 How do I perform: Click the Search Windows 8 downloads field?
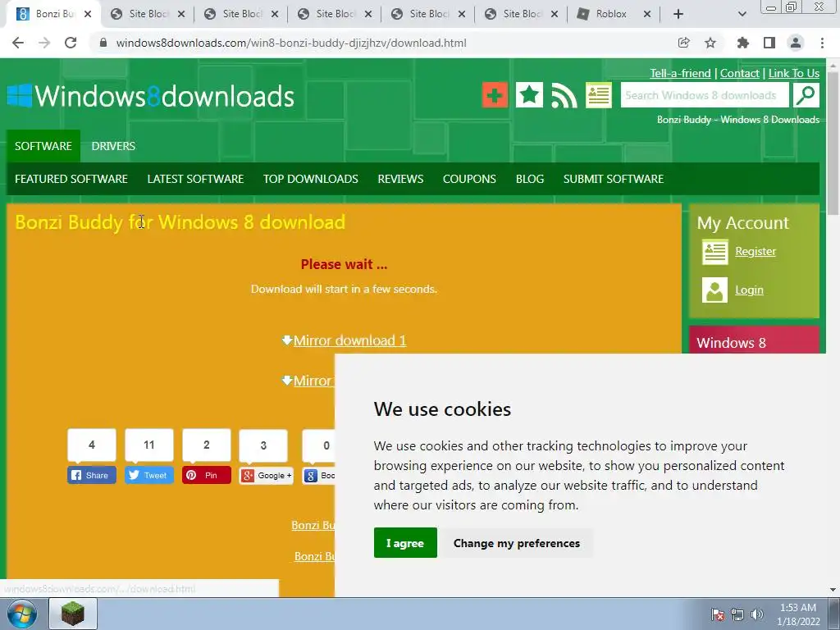705,95
